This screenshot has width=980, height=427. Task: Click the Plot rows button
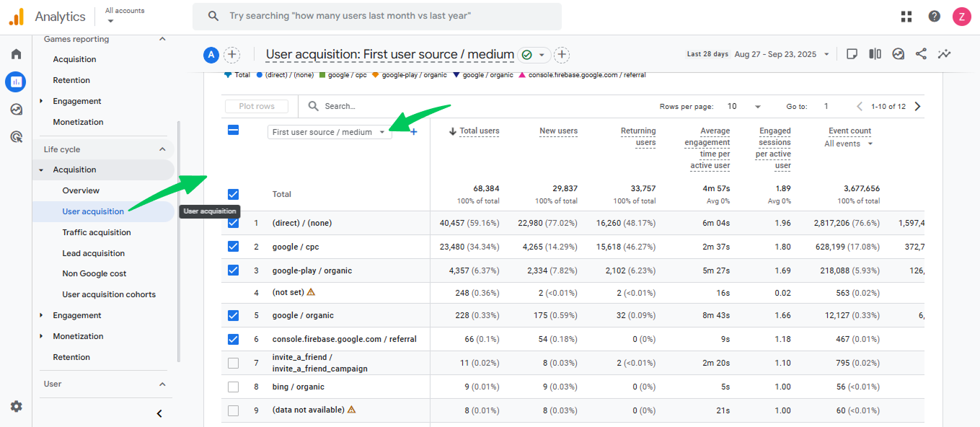(x=257, y=106)
